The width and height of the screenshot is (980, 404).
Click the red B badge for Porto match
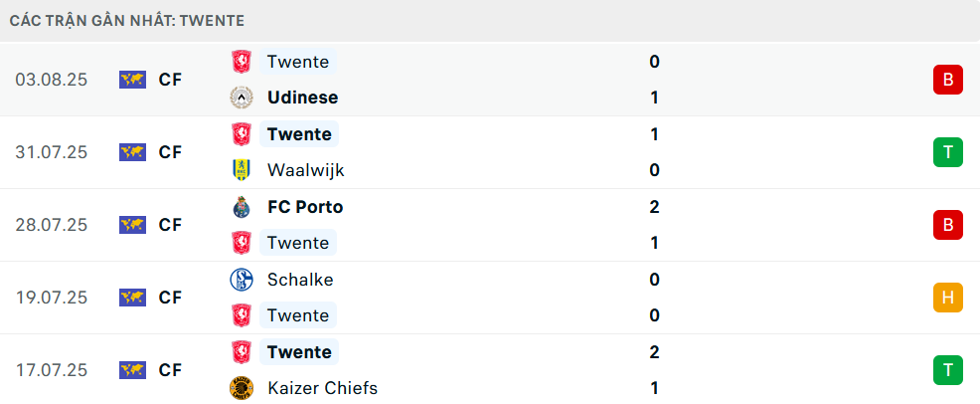(x=947, y=225)
